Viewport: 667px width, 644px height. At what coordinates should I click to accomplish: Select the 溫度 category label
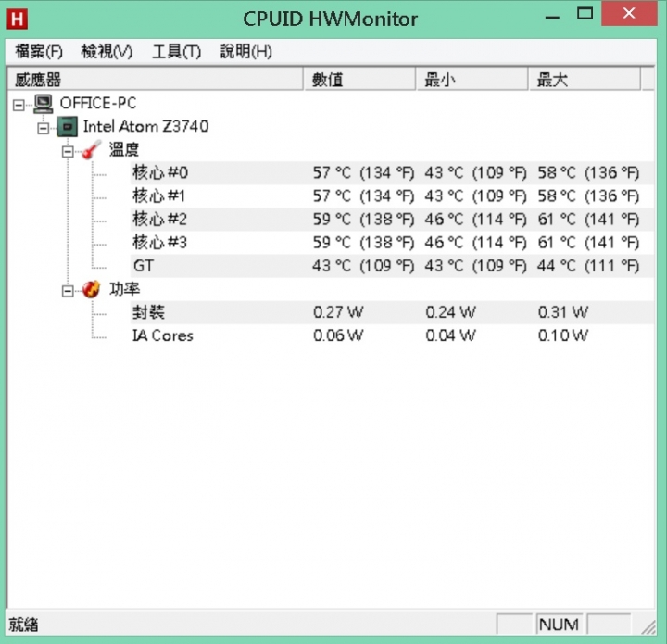tap(124, 150)
